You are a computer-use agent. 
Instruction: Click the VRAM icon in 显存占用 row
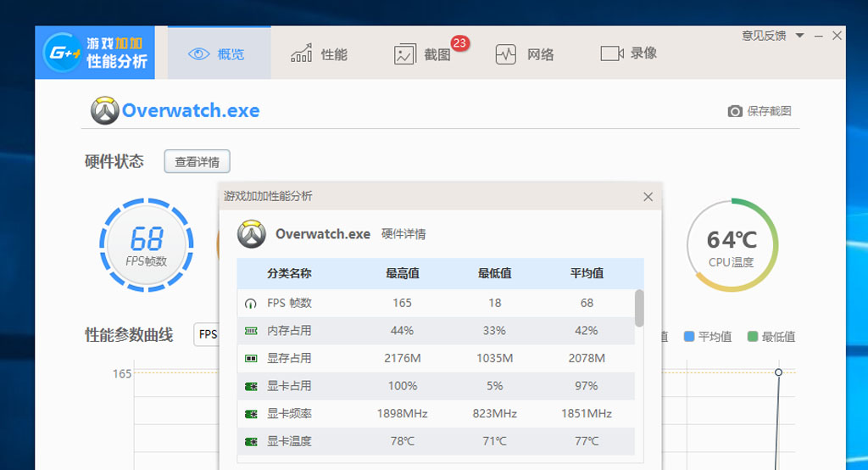point(251,359)
